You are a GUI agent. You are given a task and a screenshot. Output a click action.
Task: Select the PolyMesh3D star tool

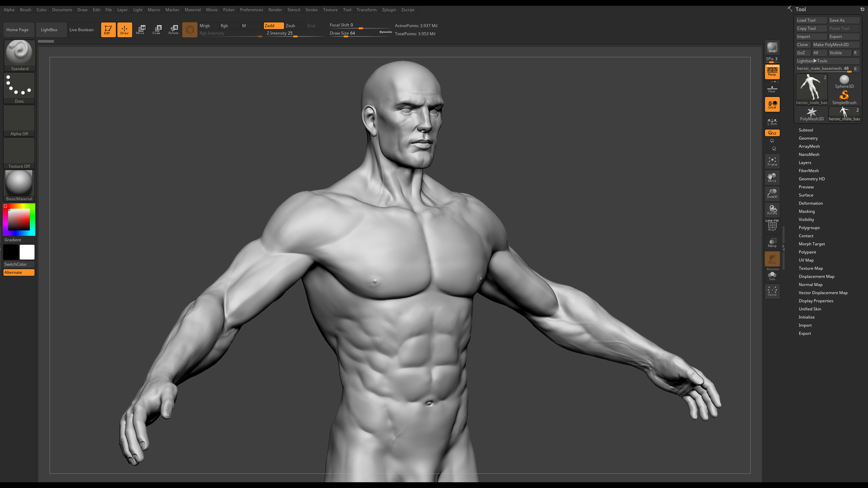tap(812, 114)
